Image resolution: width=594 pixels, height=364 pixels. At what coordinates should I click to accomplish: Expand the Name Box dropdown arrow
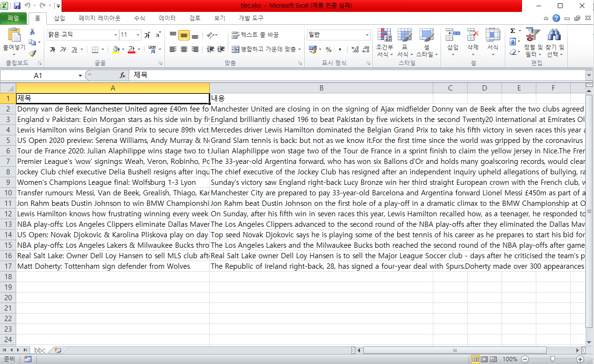[80, 75]
